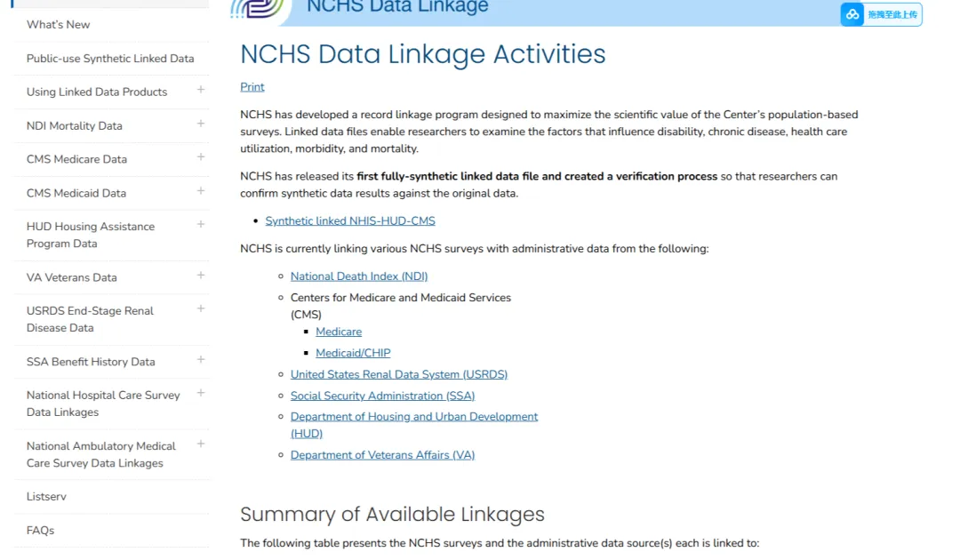The width and height of the screenshot is (960, 560).
Task: Expand USRDS End-Stage Renal Disease Data
Action: click(x=200, y=309)
